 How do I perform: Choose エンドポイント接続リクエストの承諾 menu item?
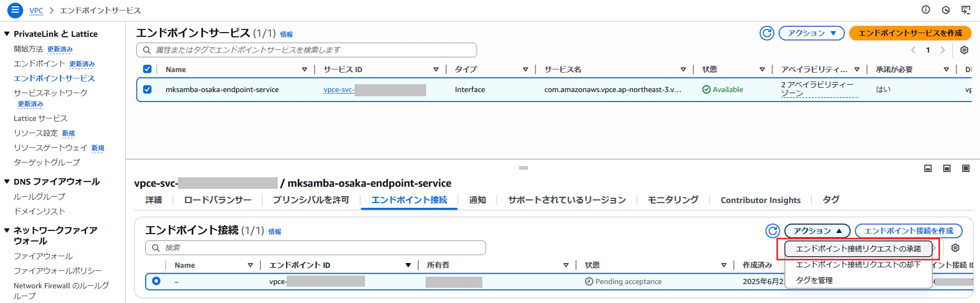pyautogui.click(x=858, y=248)
